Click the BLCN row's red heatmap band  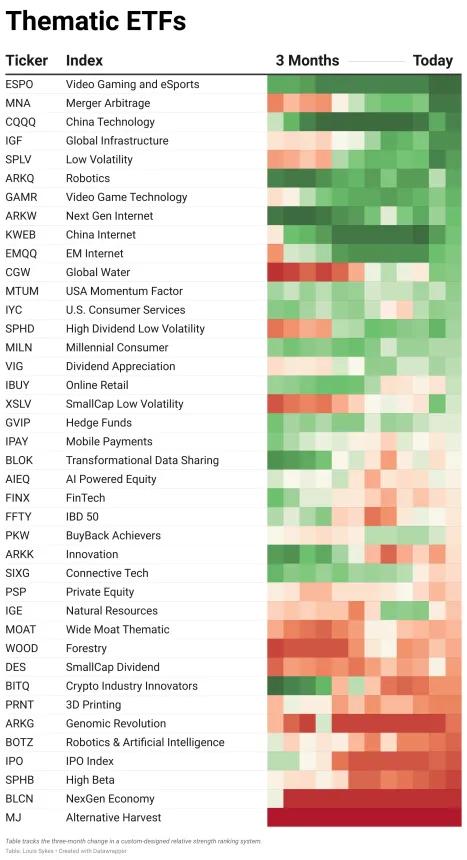pyautogui.click(x=372, y=799)
